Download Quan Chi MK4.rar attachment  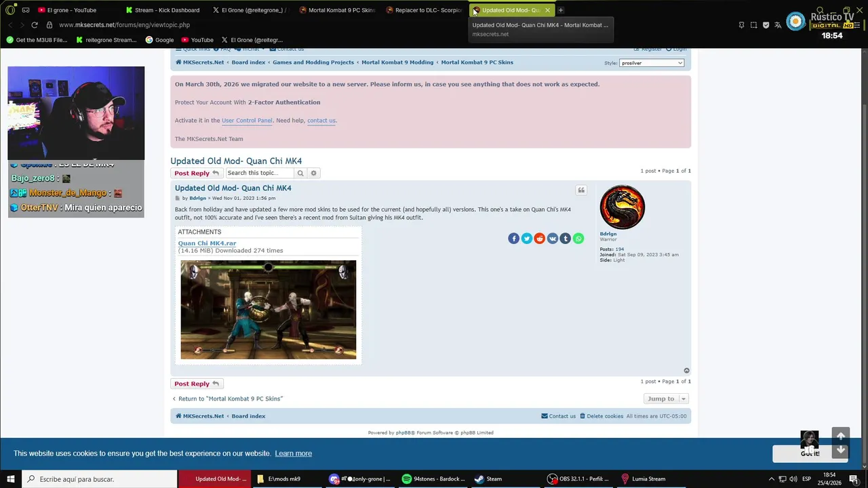click(207, 243)
